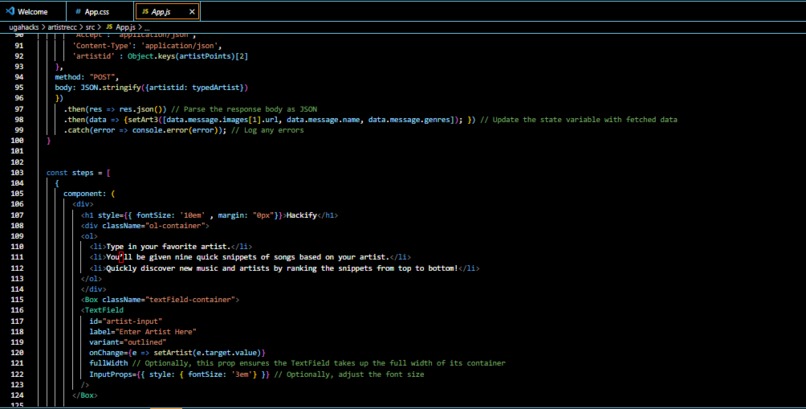Click the "artist-input" id string
This screenshot has height=409, width=806.
132,321
